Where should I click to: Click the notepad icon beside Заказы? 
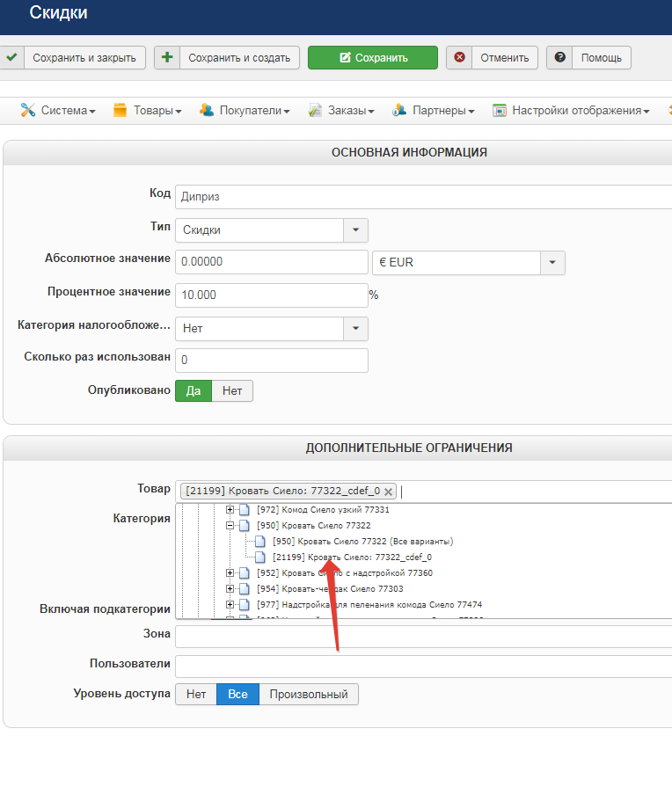(x=315, y=110)
